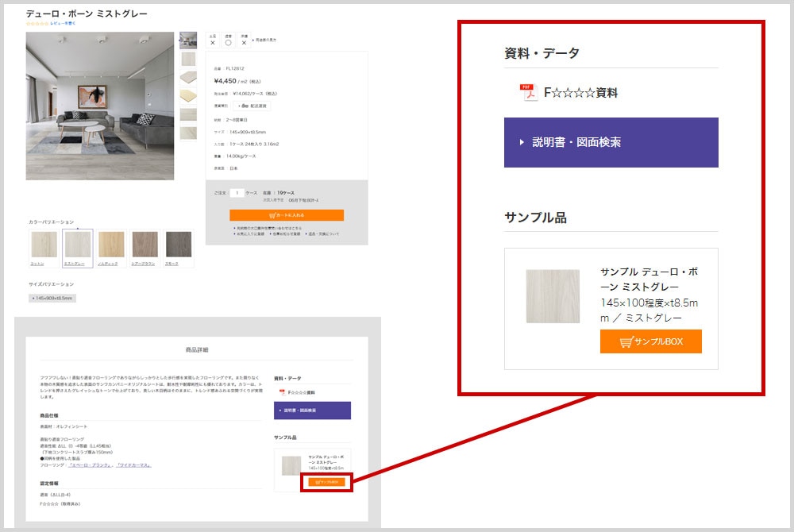Click the star rating under the product title
Image resolution: width=794 pixels, height=532 pixels.
(x=37, y=24)
